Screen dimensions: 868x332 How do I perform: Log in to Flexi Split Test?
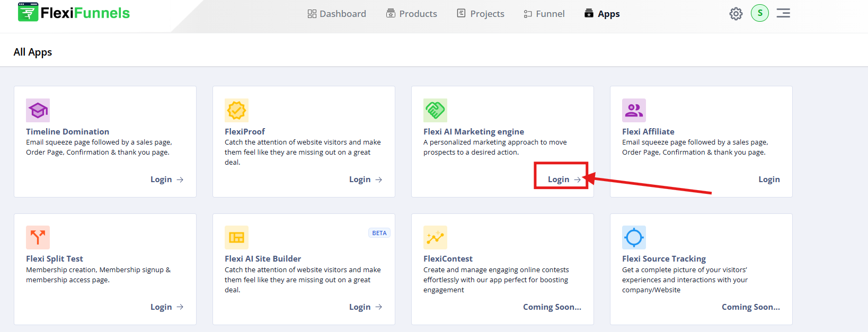coord(167,307)
